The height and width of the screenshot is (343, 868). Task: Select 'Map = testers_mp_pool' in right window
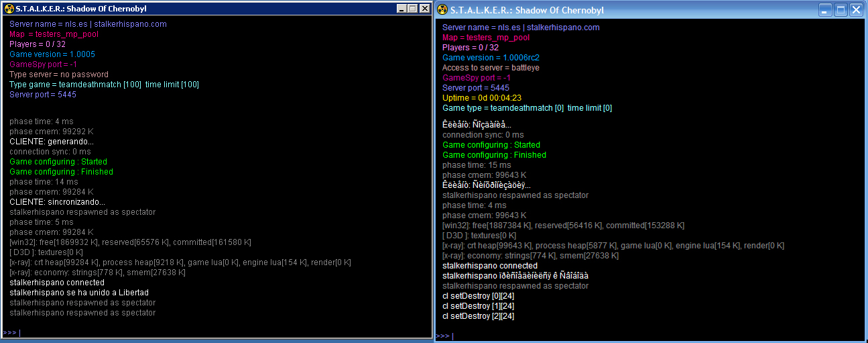coord(486,38)
